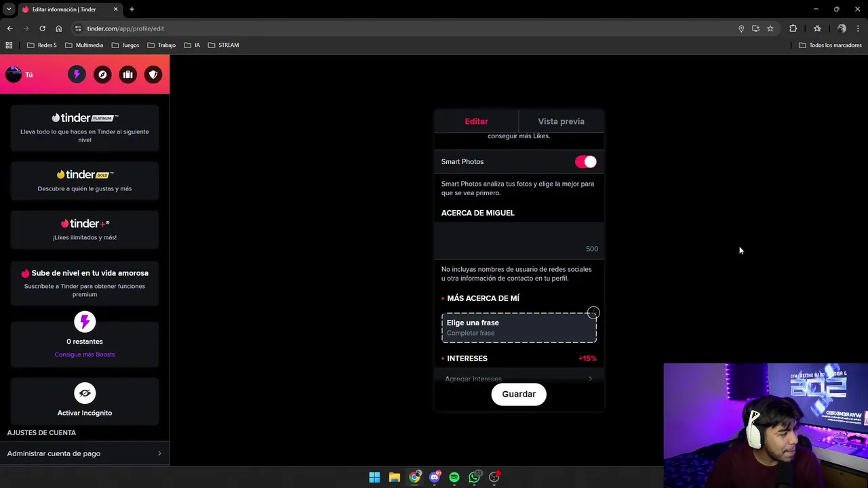Open a new browser tab
This screenshot has width=868, height=488.
[132, 9]
